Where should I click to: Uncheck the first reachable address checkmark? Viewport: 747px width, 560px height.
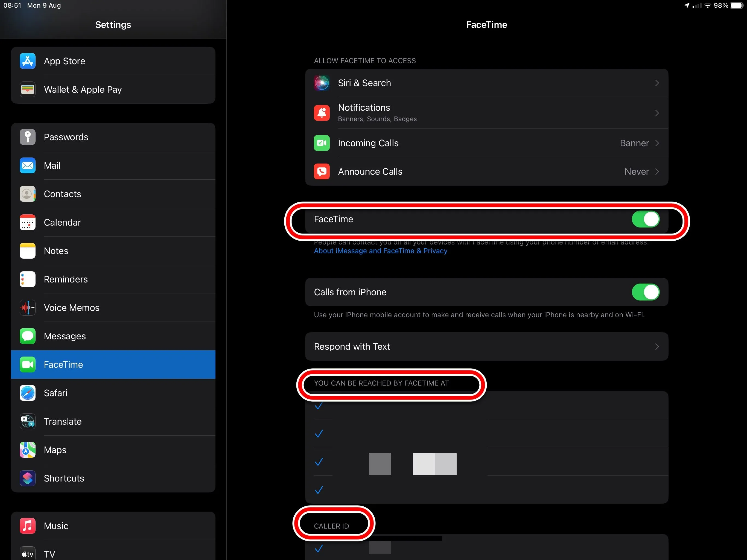[319, 406]
